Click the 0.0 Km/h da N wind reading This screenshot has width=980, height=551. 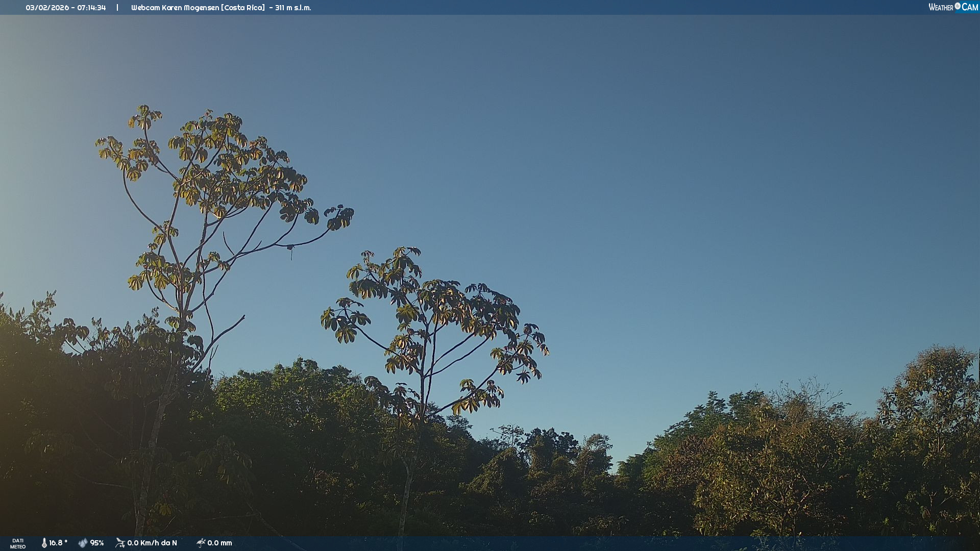tap(152, 543)
